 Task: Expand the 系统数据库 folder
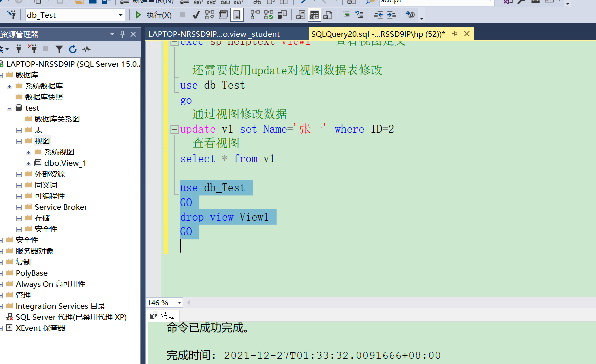(10, 86)
